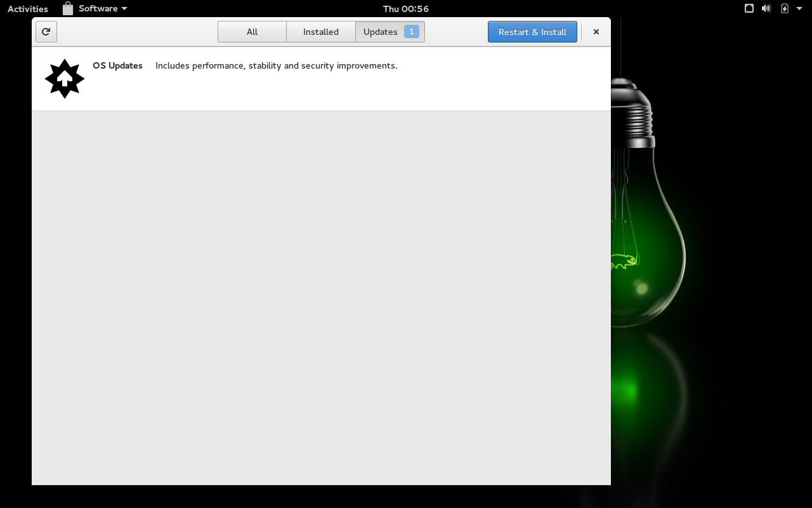
Task: Click the updates count badge showing 1
Action: coord(411,32)
